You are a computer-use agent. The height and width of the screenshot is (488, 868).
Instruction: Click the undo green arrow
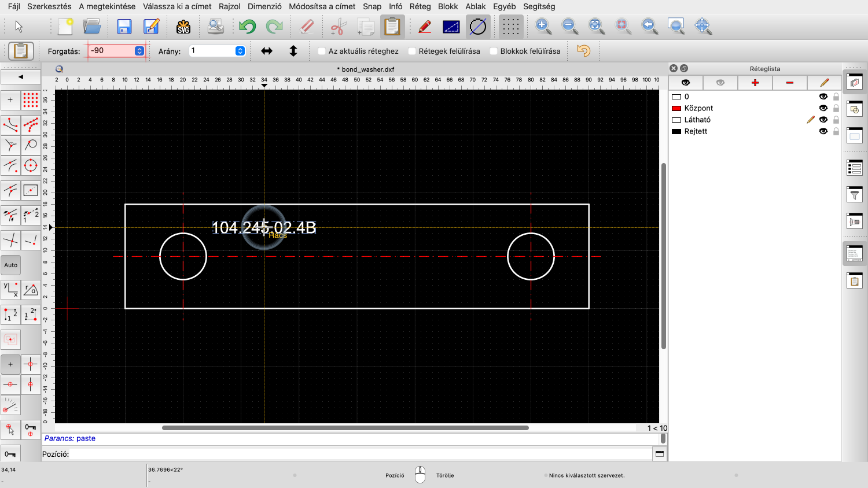[x=247, y=27]
